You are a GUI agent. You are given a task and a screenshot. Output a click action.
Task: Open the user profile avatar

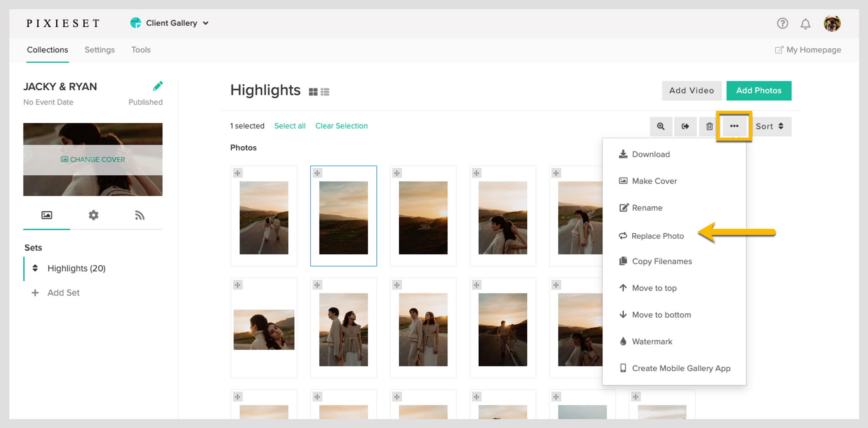(832, 23)
